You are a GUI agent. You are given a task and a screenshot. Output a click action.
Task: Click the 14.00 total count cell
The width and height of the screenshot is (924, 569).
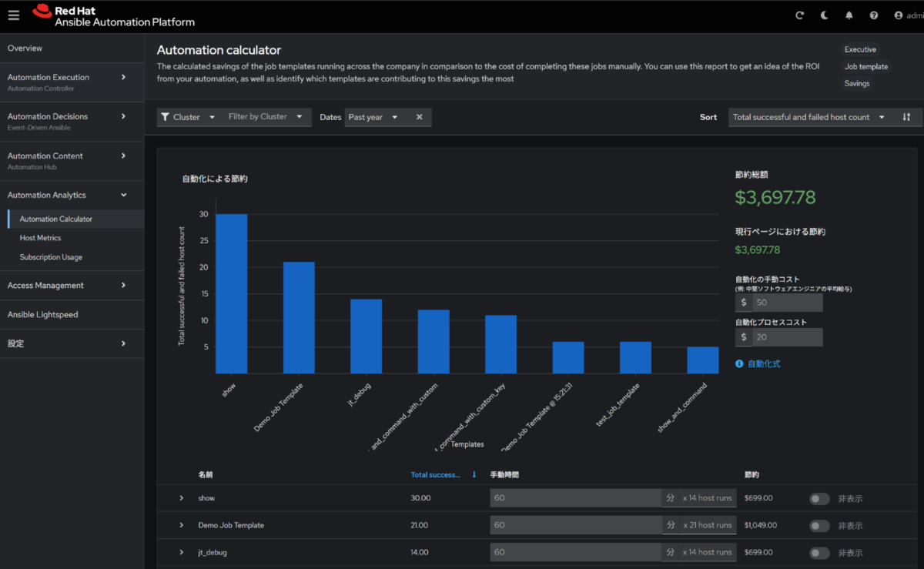(420, 552)
